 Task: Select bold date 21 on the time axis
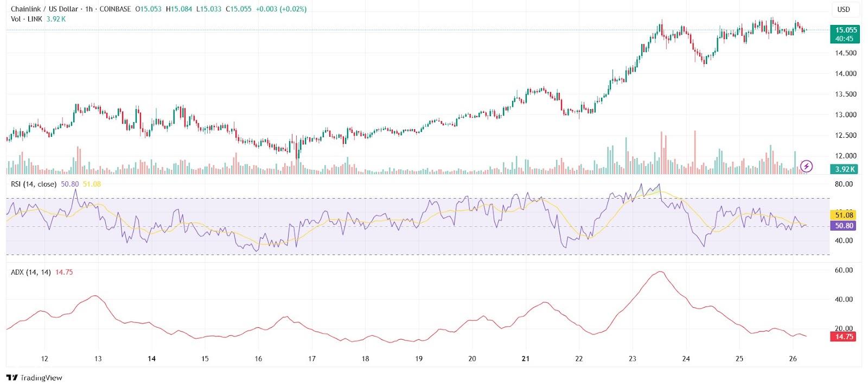[525, 359]
